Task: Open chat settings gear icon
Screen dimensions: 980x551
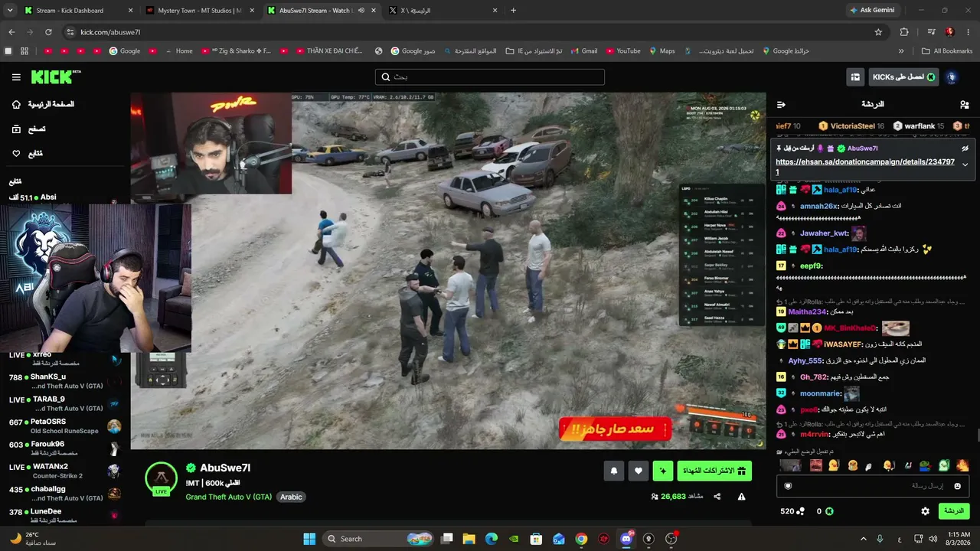Action: 925,511
